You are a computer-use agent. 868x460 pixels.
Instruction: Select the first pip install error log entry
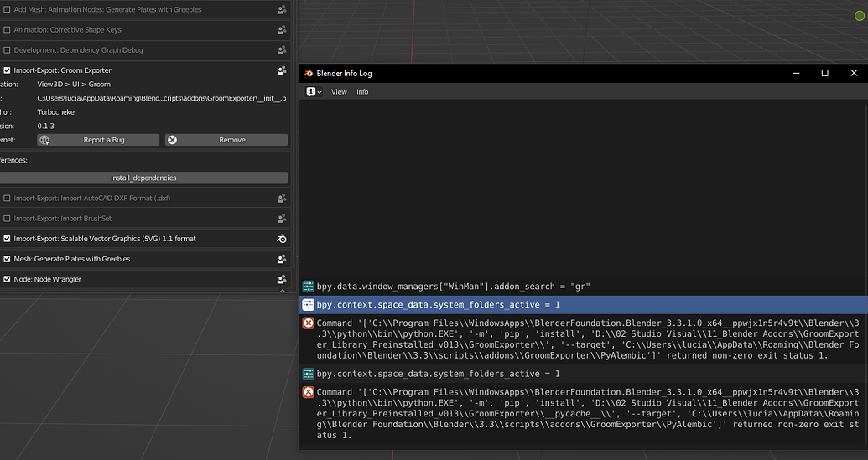pyautogui.click(x=583, y=339)
